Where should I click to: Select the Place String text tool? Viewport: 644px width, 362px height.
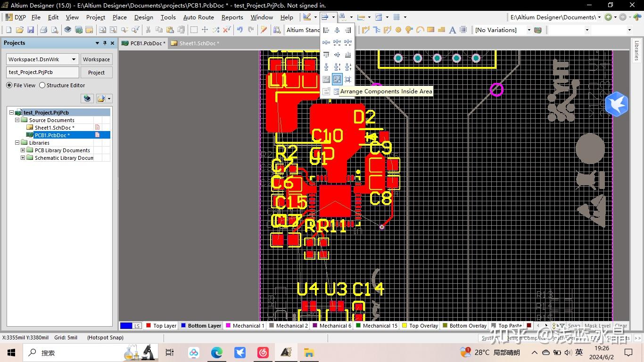tap(452, 30)
